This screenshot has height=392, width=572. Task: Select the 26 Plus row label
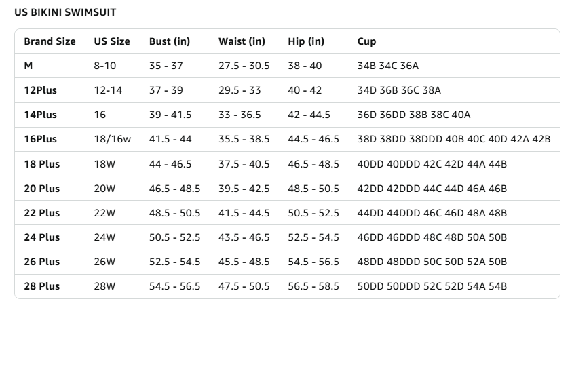42,262
